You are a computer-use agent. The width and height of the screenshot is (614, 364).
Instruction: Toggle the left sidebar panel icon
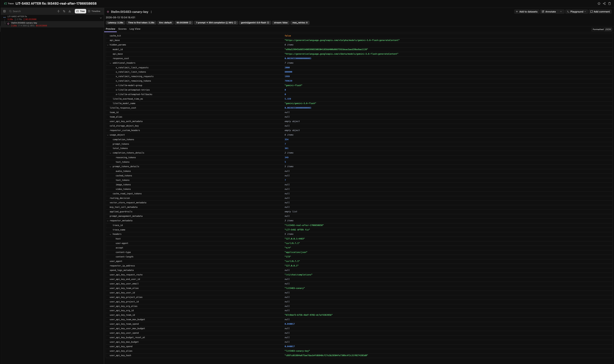click(x=5, y=11)
